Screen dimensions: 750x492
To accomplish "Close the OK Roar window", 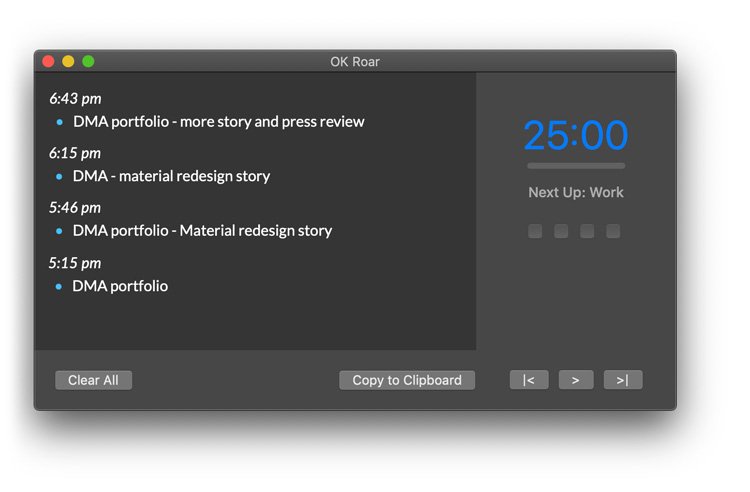I will pyautogui.click(x=48, y=62).
